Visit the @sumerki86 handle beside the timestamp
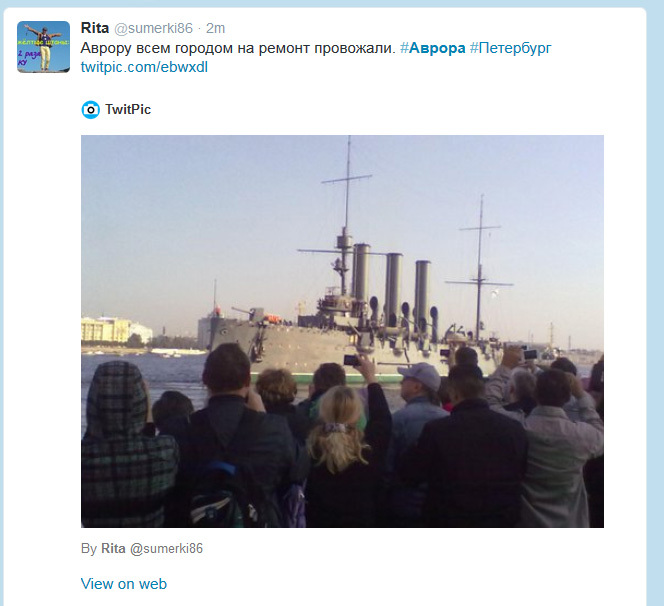Image resolution: width=664 pixels, height=606 pixels. [153, 28]
